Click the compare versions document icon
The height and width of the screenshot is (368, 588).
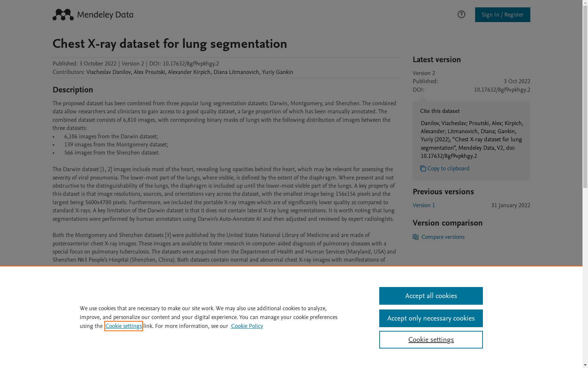[416, 237]
